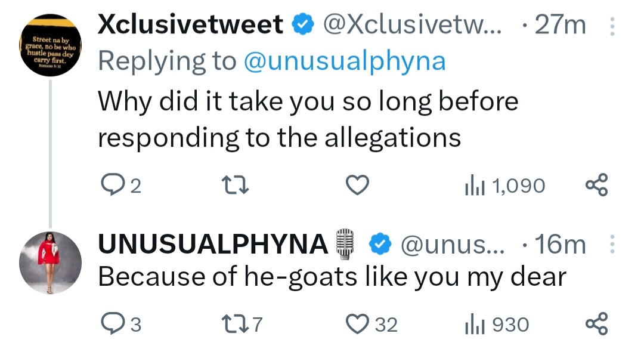Open Xclusivetweet's profile picture
The width and height of the screenshot is (644, 349).
[x=51, y=44]
